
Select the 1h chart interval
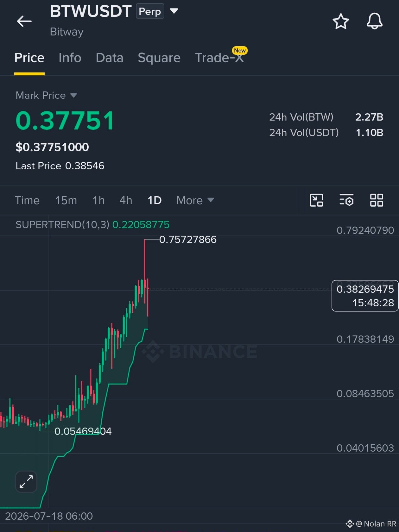(x=98, y=200)
